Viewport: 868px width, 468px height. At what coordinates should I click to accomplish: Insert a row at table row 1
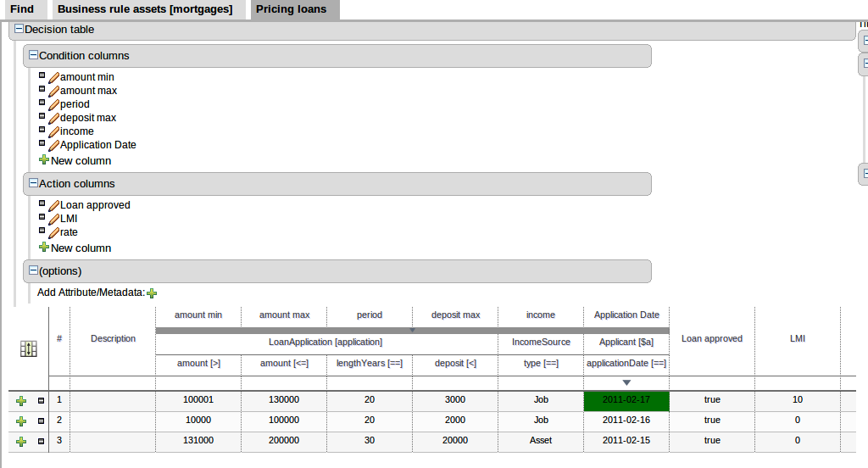(x=21, y=400)
